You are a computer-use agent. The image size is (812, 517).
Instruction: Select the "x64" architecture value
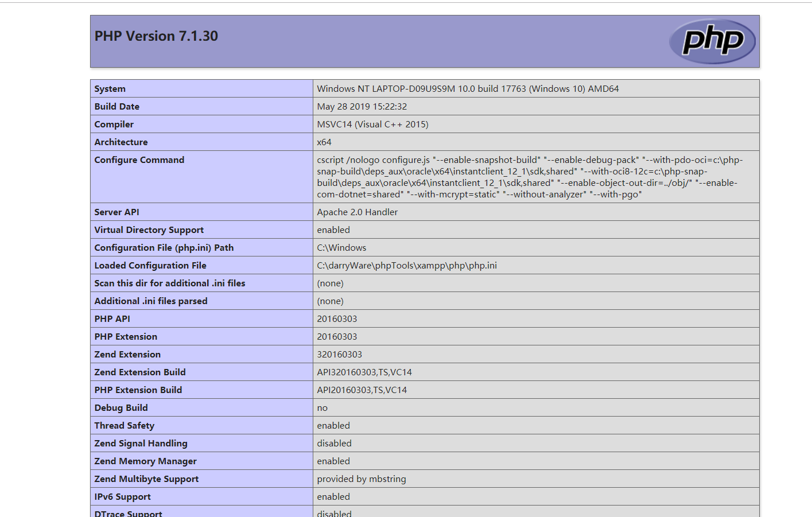324,142
